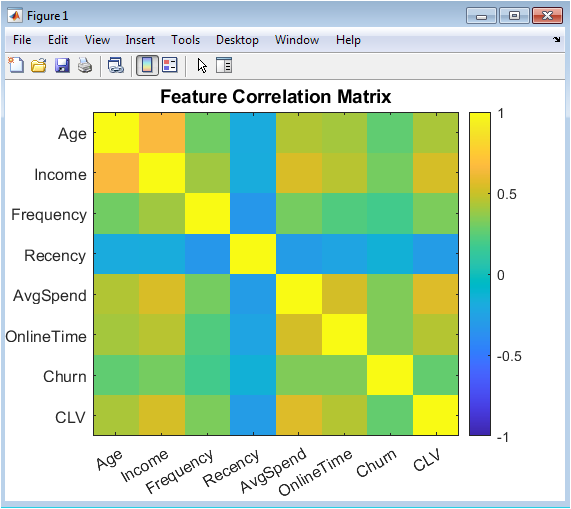Save the figure using the floppy disk icon
Viewport: 571px width, 509px height.
tap(62, 66)
